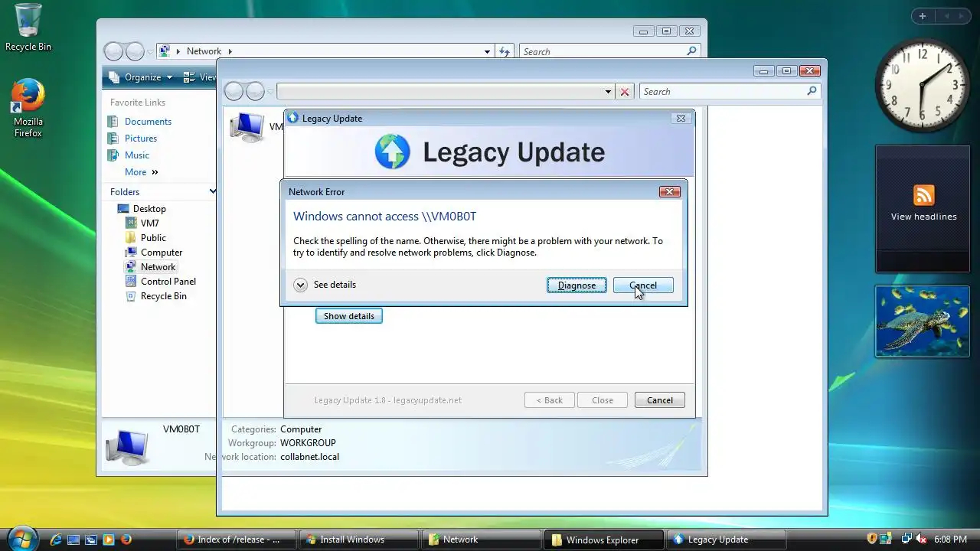
Task: Select Network in the folder tree
Action: [x=158, y=267]
